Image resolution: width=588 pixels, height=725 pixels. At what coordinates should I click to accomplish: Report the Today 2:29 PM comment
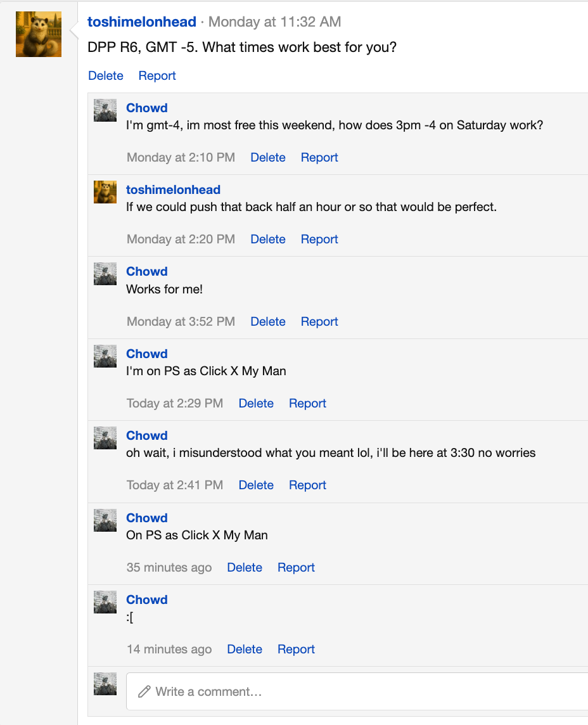307,403
